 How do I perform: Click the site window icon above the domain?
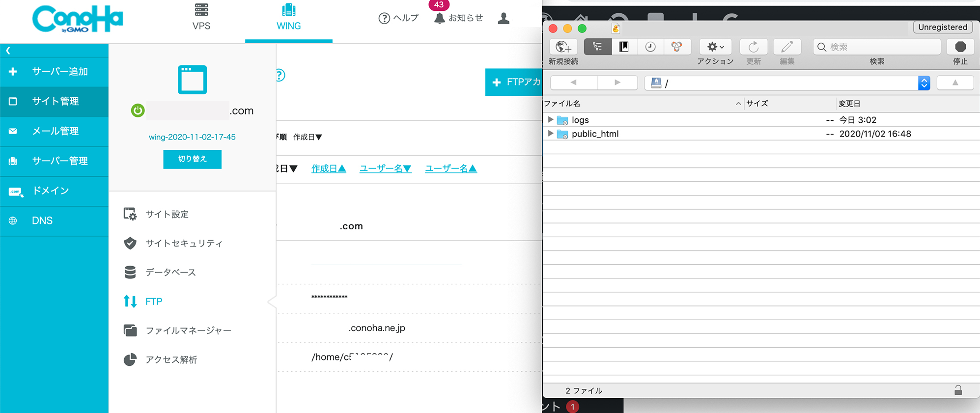point(192,79)
